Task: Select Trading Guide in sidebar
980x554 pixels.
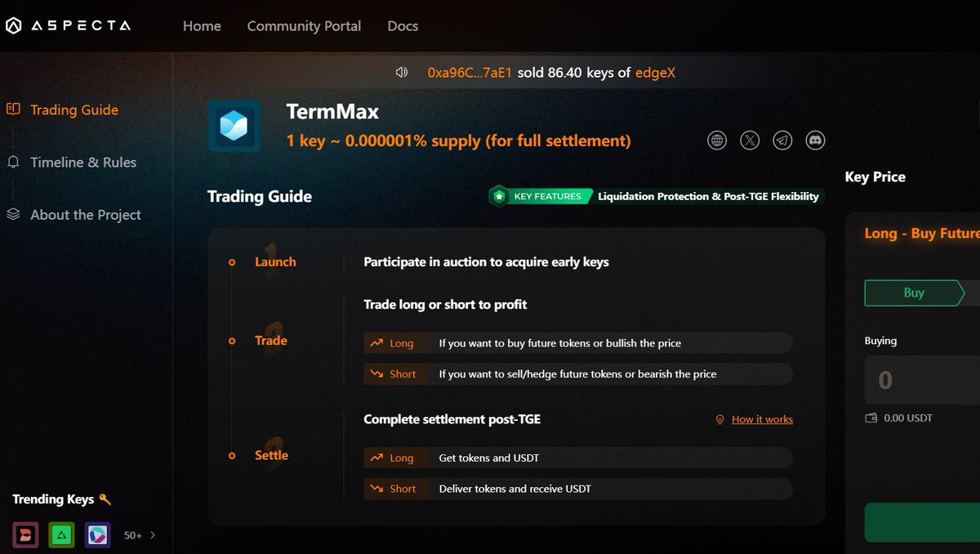Action: pos(74,110)
